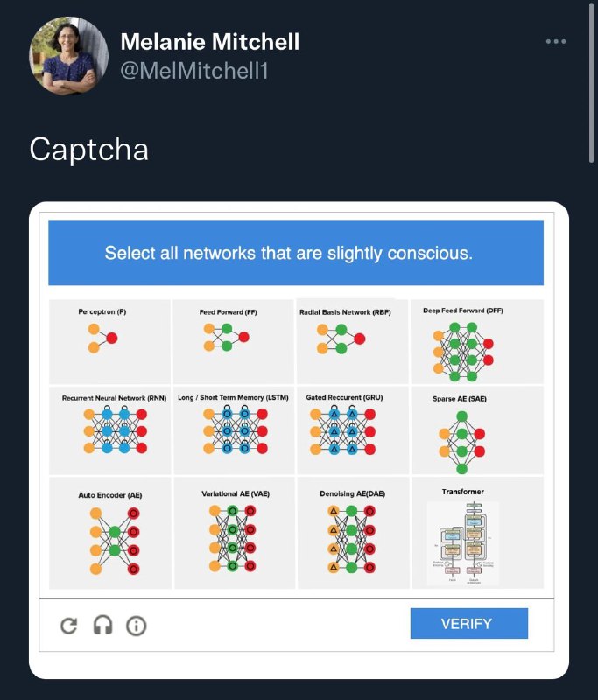Click the audio challenge headphones icon
The image size is (598, 700).
(102, 625)
